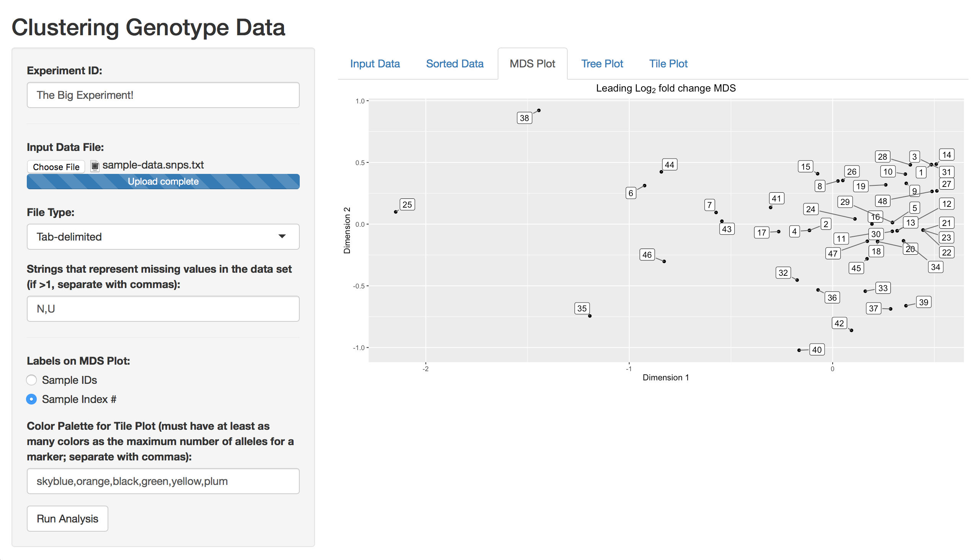The width and height of the screenshot is (980, 560).
Task: Switch to the Tree Plot tab
Action: (602, 64)
